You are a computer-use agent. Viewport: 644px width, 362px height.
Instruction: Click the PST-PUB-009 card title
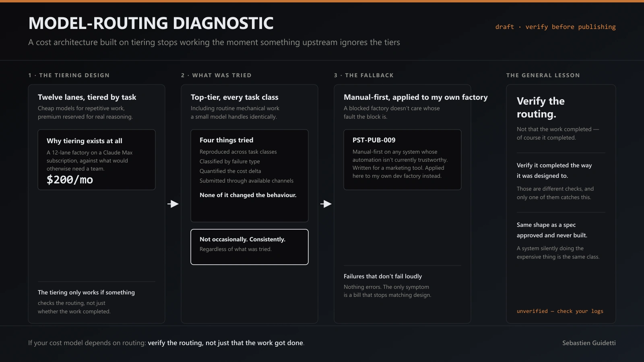374,140
